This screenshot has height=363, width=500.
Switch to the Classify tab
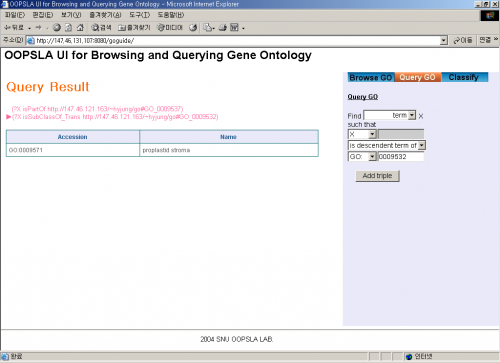pos(465,77)
